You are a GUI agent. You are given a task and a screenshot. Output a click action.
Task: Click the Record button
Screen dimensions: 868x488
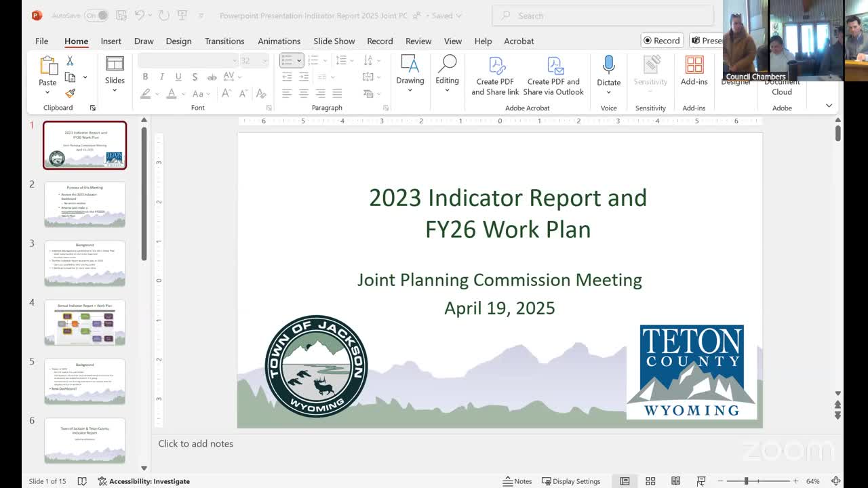point(662,41)
